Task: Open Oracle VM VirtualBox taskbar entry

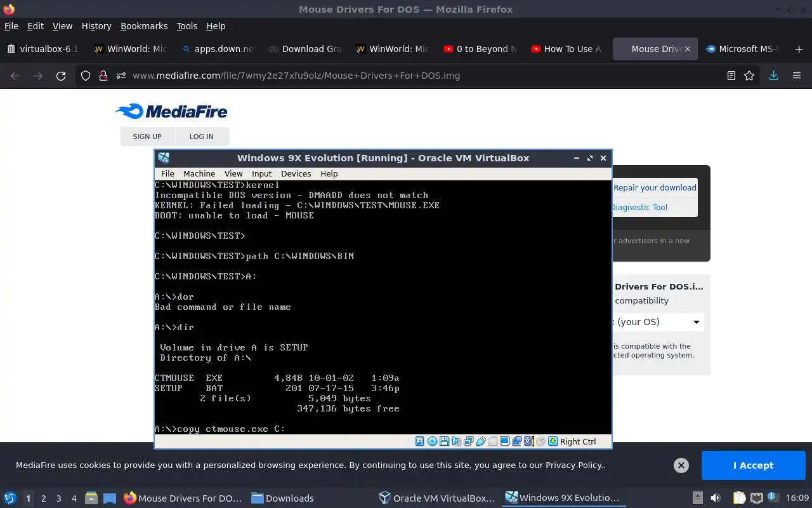Action: (x=438, y=498)
